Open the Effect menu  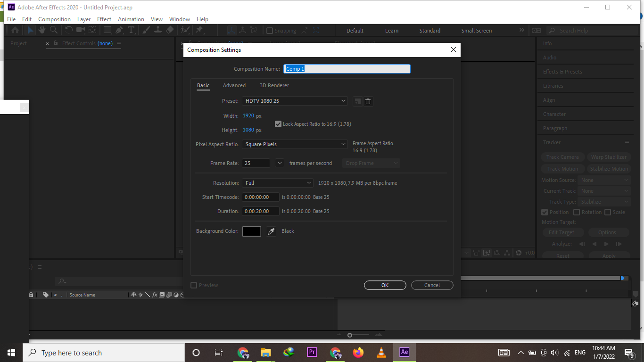[x=104, y=19]
